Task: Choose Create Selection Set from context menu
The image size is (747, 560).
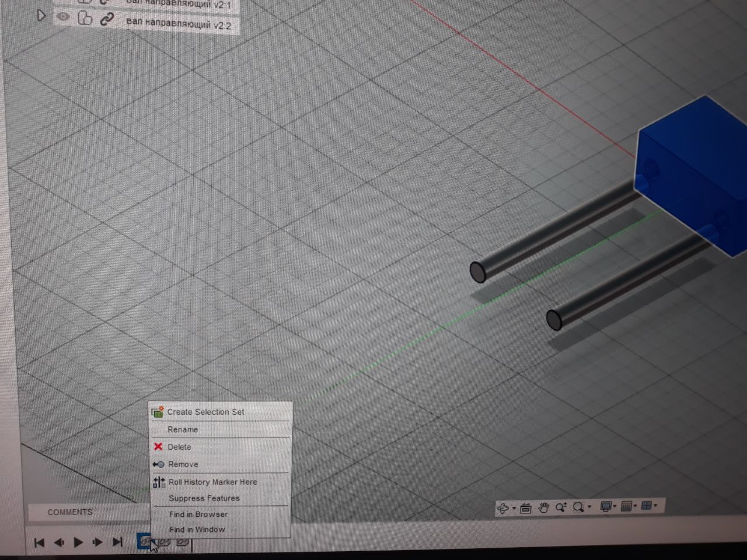Action: click(221, 412)
